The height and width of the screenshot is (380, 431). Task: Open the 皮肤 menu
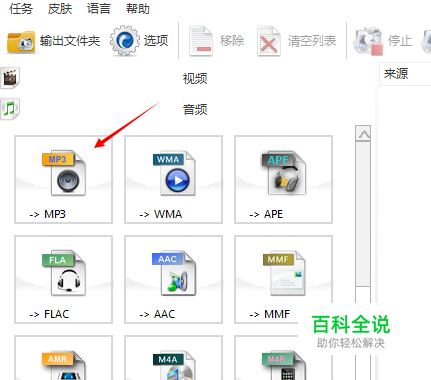tap(60, 9)
